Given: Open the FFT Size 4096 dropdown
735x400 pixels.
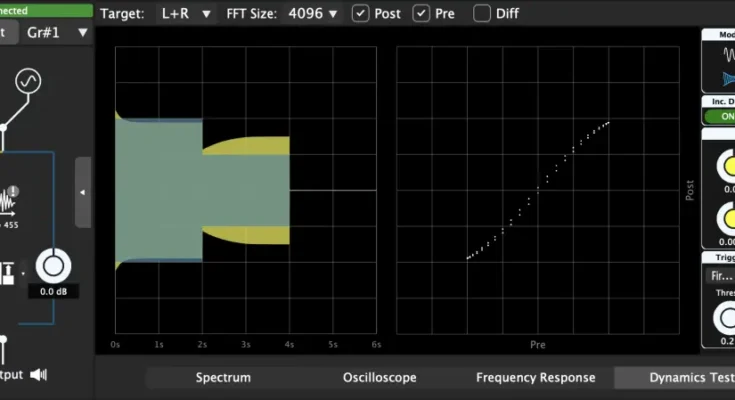Looking at the screenshot, I should 313,14.
